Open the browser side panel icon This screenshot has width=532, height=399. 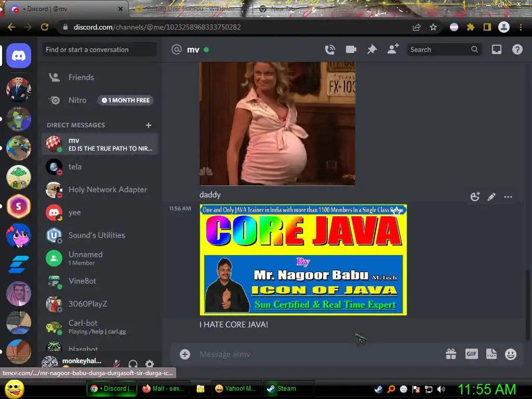point(487,27)
